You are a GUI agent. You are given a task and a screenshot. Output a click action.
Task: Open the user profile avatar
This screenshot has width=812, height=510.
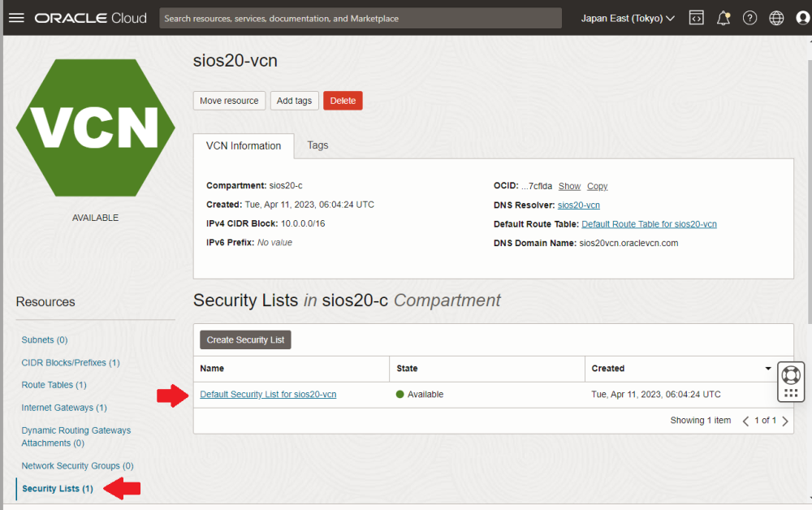(x=803, y=18)
